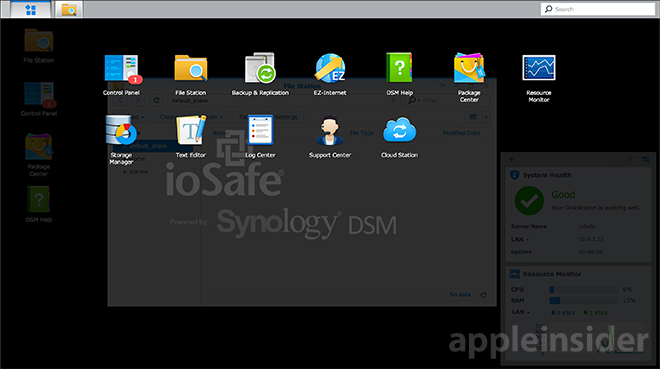Launch Cloud Station
Image resolution: width=660 pixels, height=369 pixels.
click(399, 137)
